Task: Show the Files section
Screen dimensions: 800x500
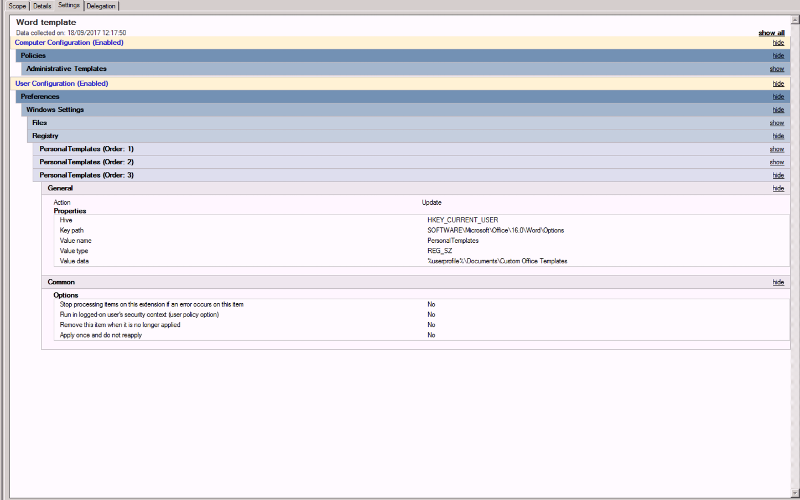Action: coord(777,123)
